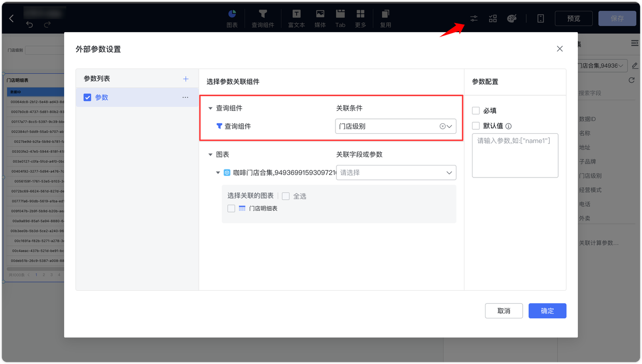Select the 图表 chart insertion tool
Screen dimensions: 642x364
click(x=232, y=18)
